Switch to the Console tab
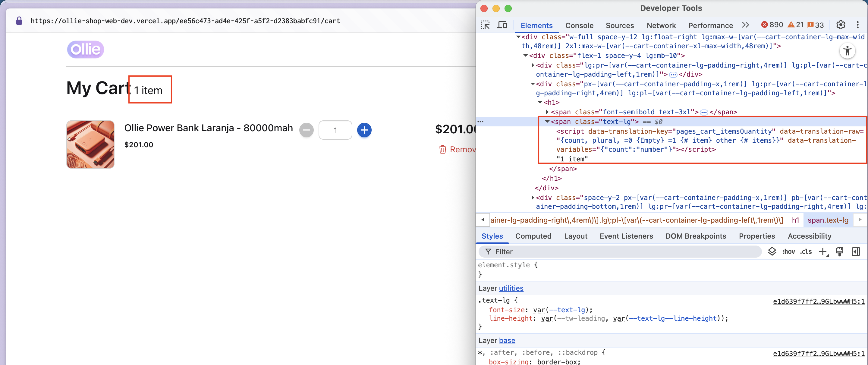Viewport: 868px width, 365px height. pyautogui.click(x=579, y=26)
